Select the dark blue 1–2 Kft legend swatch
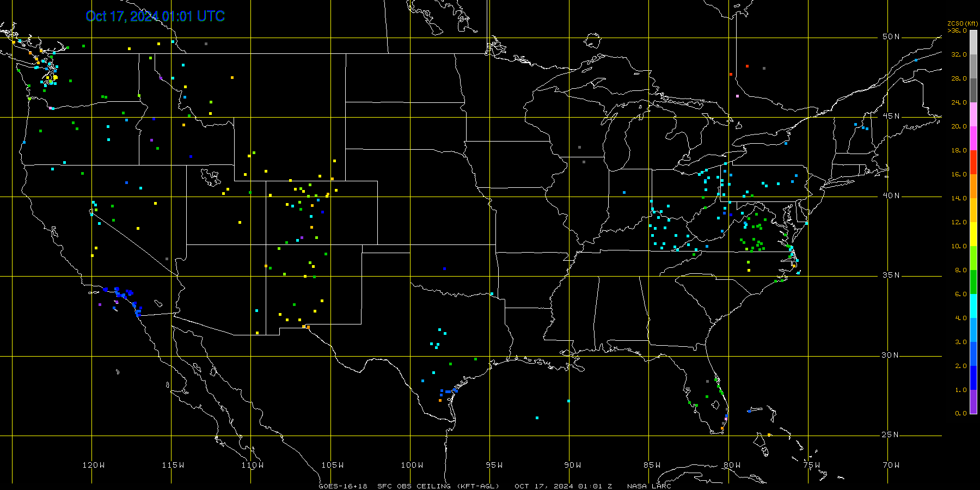 click(x=973, y=378)
